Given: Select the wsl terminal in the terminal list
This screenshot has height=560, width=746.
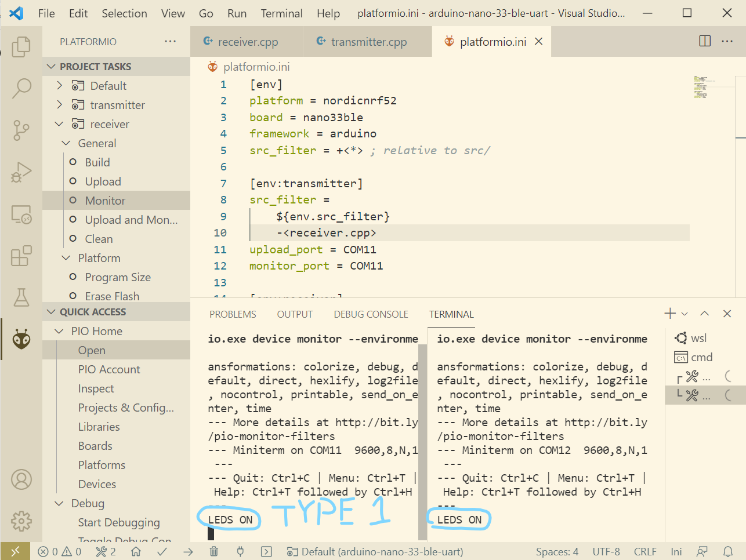Looking at the screenshot, I should pyautogui.click(x=705, y=338).
